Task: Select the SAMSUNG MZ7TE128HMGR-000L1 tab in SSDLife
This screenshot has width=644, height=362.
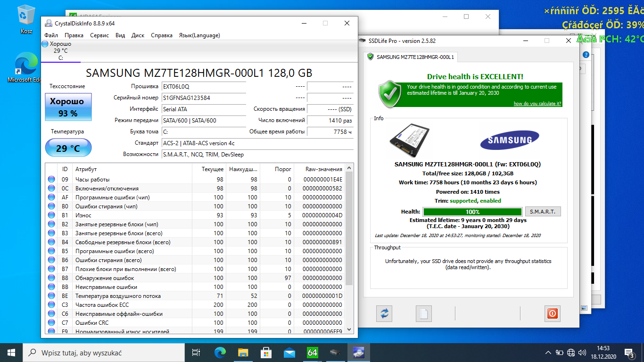Action: coord(410,57)
